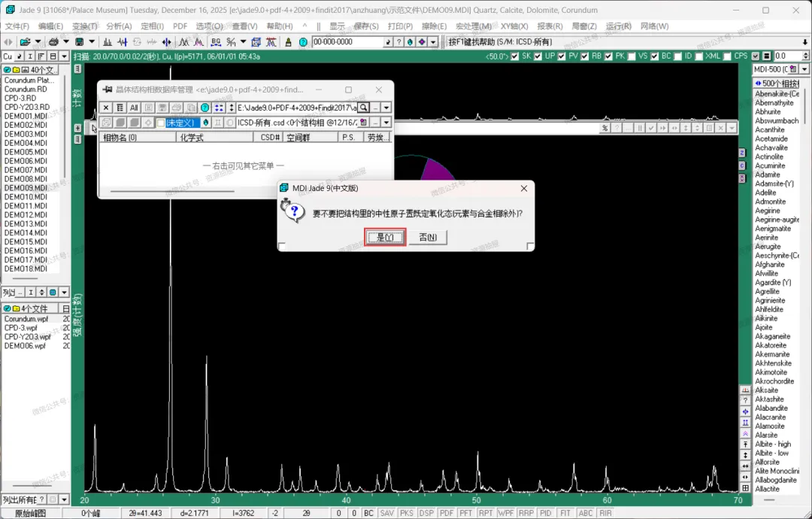The image size is (812, 519).
Task: Click the printer icon in main toolbar
Action: click(53, 42)
